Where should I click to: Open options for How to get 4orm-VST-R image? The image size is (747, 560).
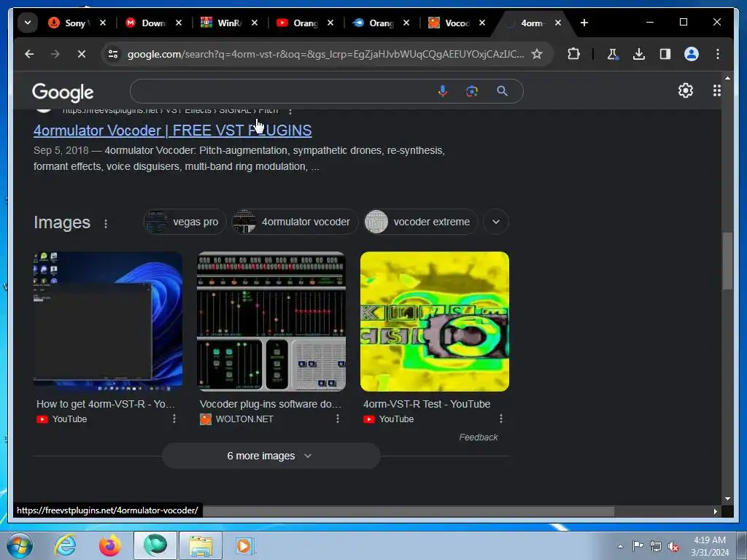[174, 419]
